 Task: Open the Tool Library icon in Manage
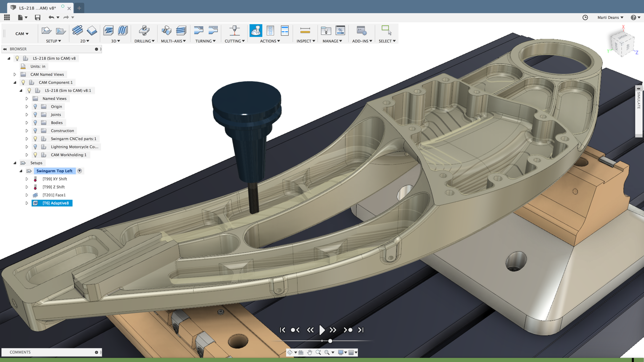(326, 31)
